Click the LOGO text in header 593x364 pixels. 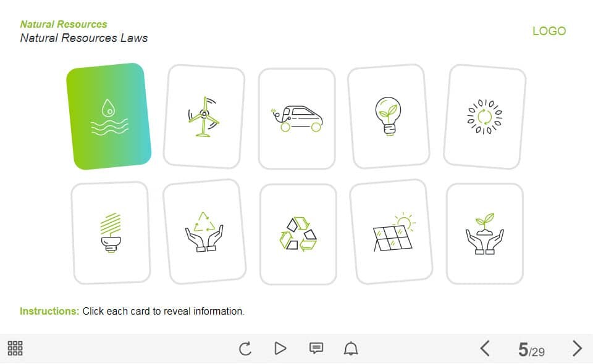point(549,31)
